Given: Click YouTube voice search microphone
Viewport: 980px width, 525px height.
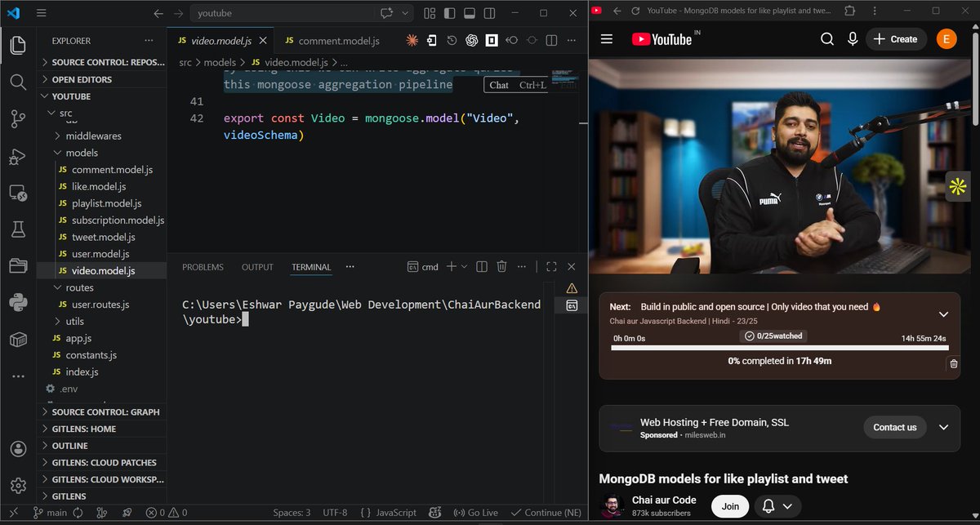Looking at the screenshot, I should coord(853,39).
